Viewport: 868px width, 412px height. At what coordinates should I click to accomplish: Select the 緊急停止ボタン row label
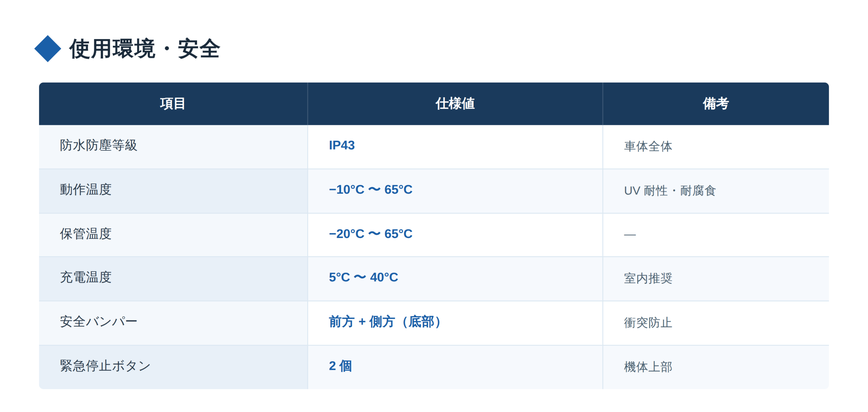(105, 366)
